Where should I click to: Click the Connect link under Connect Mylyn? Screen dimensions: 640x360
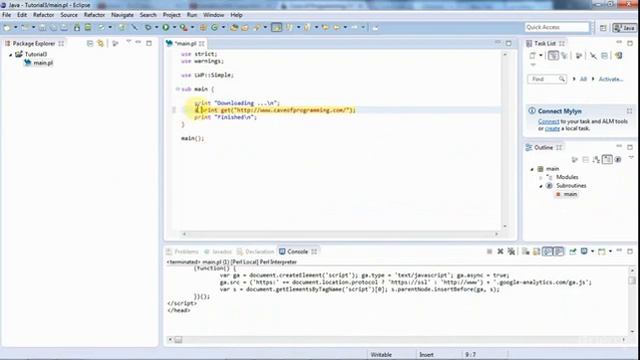coord(549,122)
